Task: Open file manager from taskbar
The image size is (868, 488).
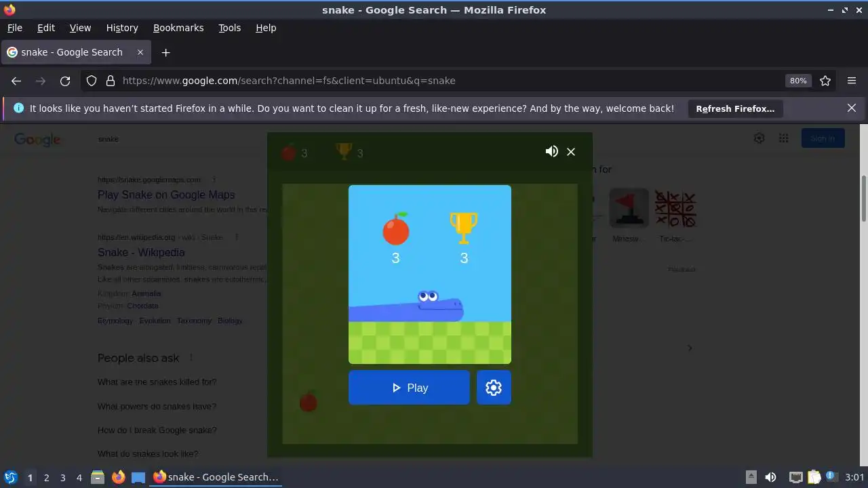Action: (98, 477)
